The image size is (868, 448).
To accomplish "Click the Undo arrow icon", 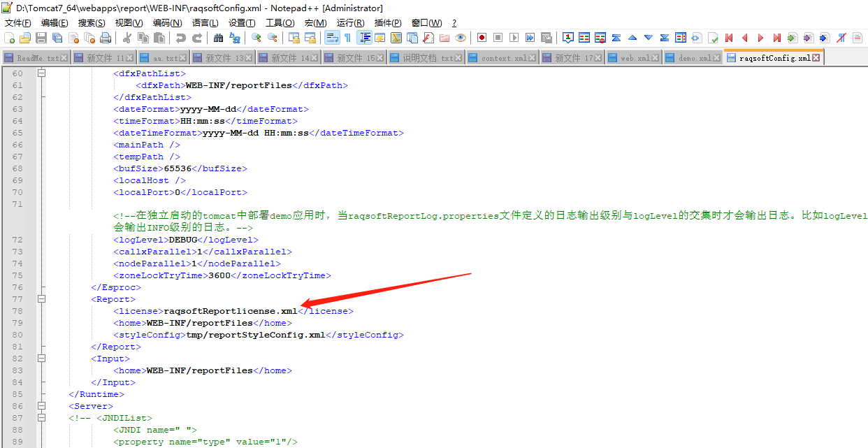I will click(180, 38).
